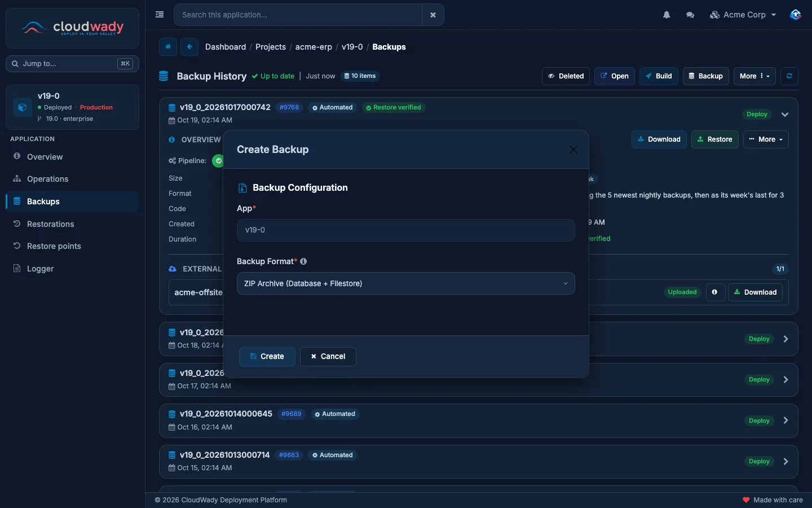
Task: Click the v19-0 breadcrumb link
Action: 352,47
